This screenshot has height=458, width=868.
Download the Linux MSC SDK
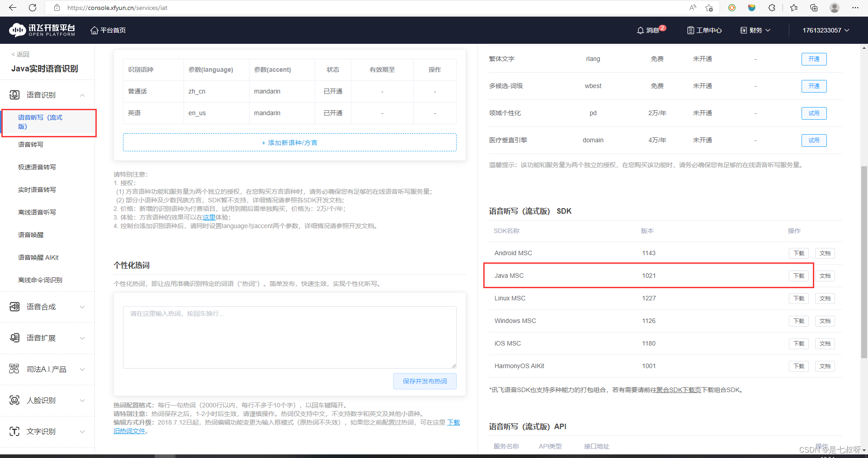pos(799,299)
